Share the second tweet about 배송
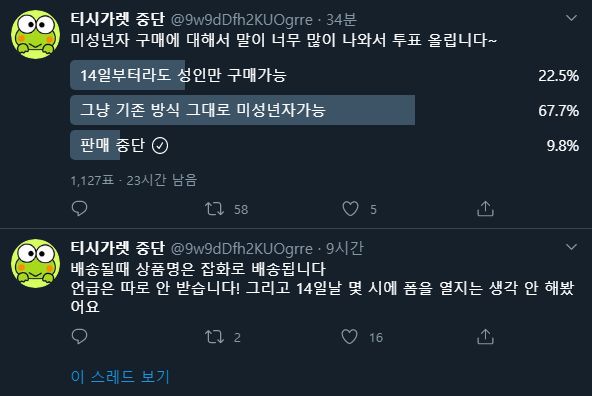Image resolution: width=592 pixels, height=396 pixels. click(x=485, y=336)
